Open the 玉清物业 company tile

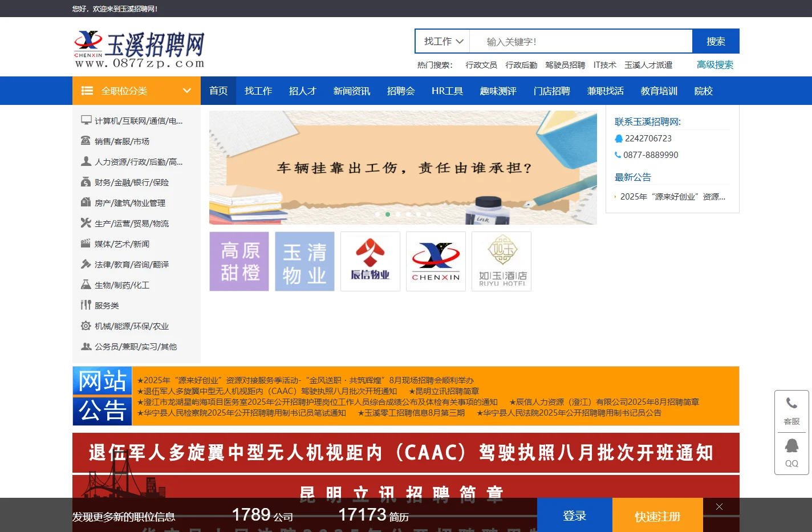coord(304,262)
